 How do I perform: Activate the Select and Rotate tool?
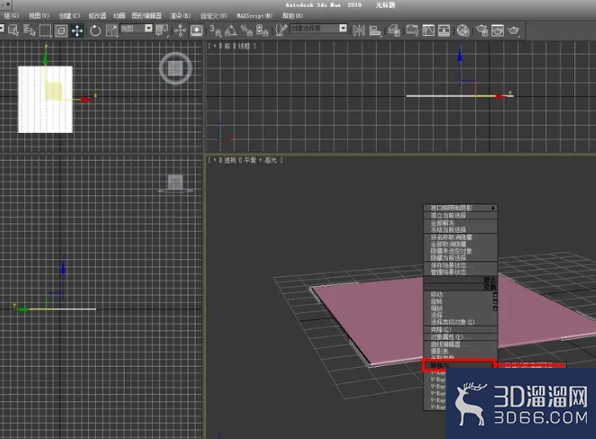point(95,31)
